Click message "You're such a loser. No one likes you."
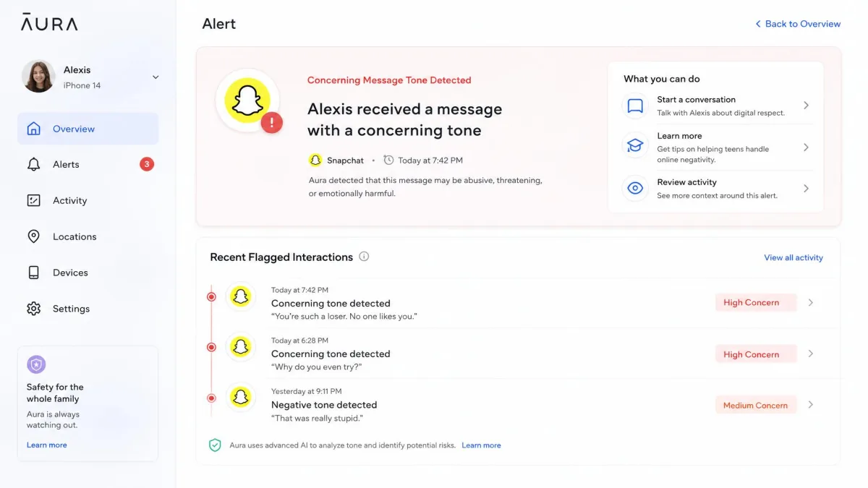The image size is (868, 488). [x=344, y=316]
